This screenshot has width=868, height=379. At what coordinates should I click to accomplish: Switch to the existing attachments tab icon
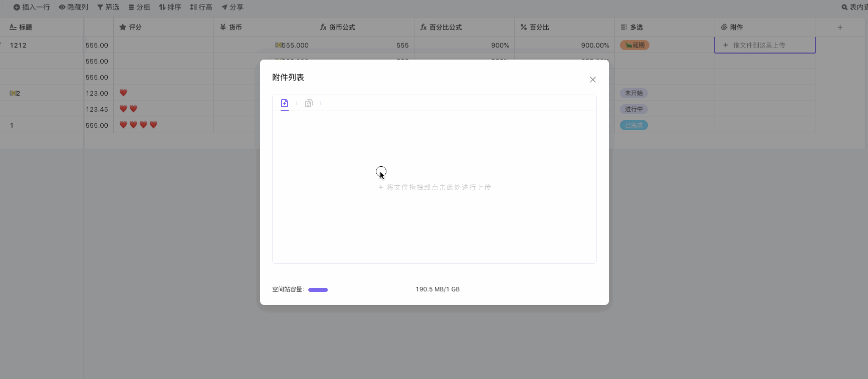[309, 103]
